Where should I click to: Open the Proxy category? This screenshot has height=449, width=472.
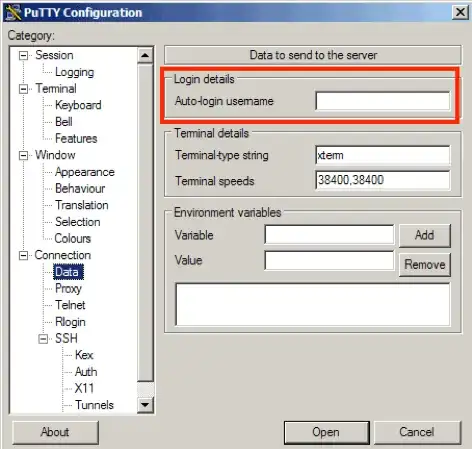(68, 289)
